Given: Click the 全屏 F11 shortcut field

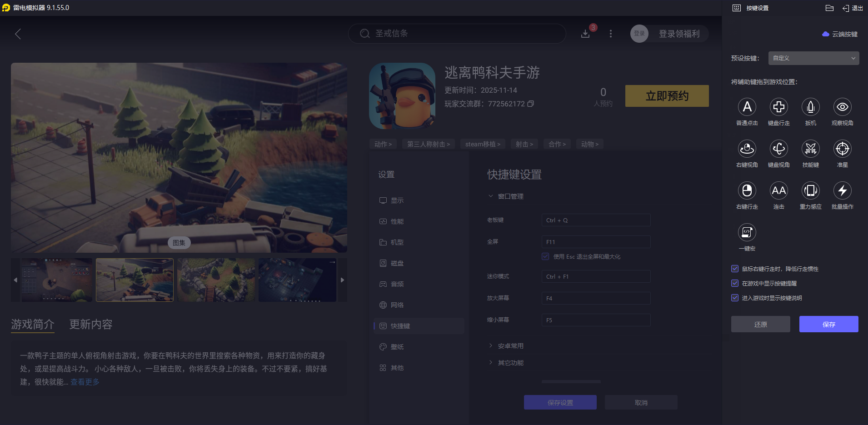Looking at the screenshot, I should (596, 242).
